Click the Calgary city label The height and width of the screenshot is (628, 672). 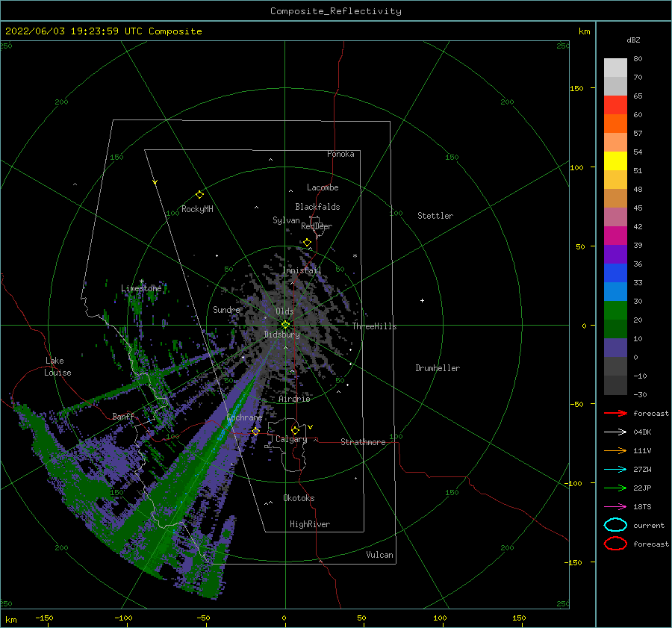(291, 439)
